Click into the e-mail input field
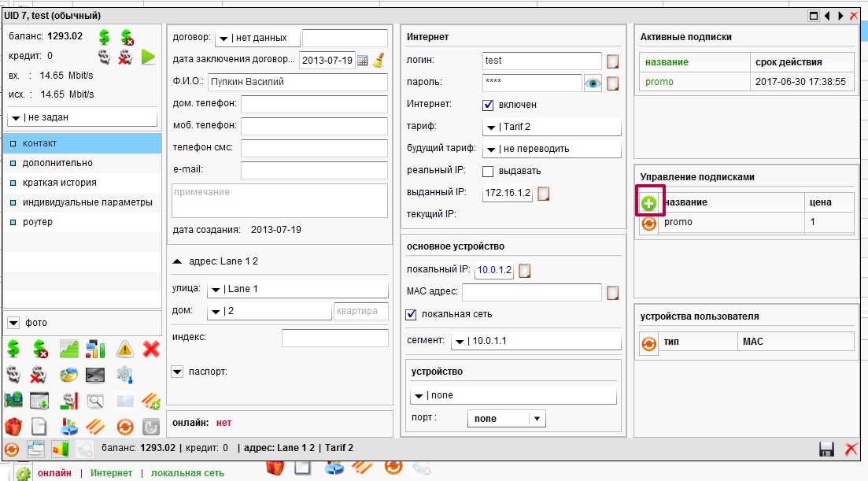868x481 pixels. 314,170
